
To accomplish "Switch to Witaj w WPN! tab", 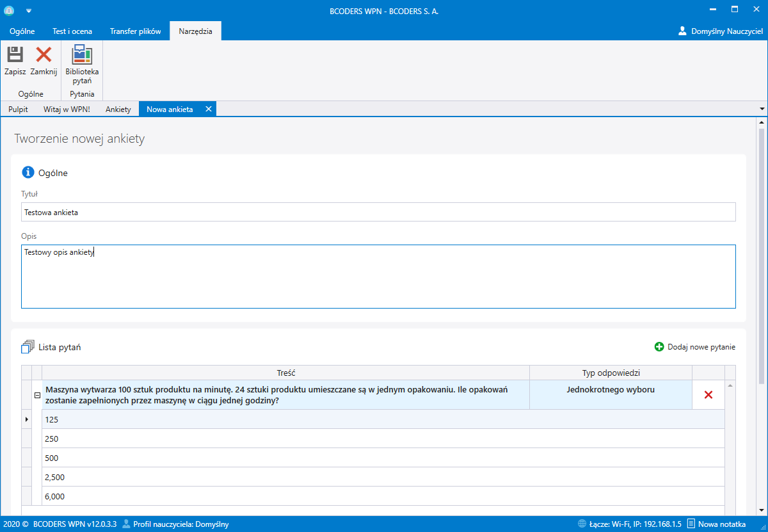I will (67, 109).
